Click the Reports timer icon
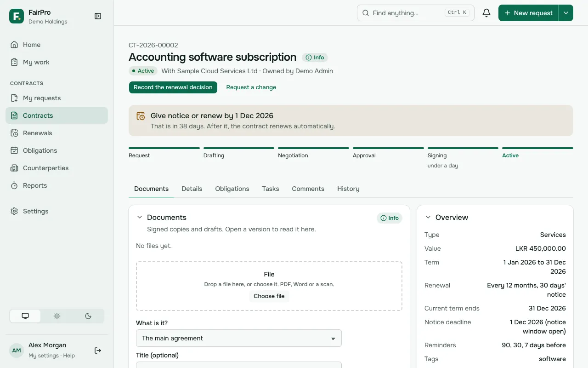The image size is (588, 368). point(14,185)
